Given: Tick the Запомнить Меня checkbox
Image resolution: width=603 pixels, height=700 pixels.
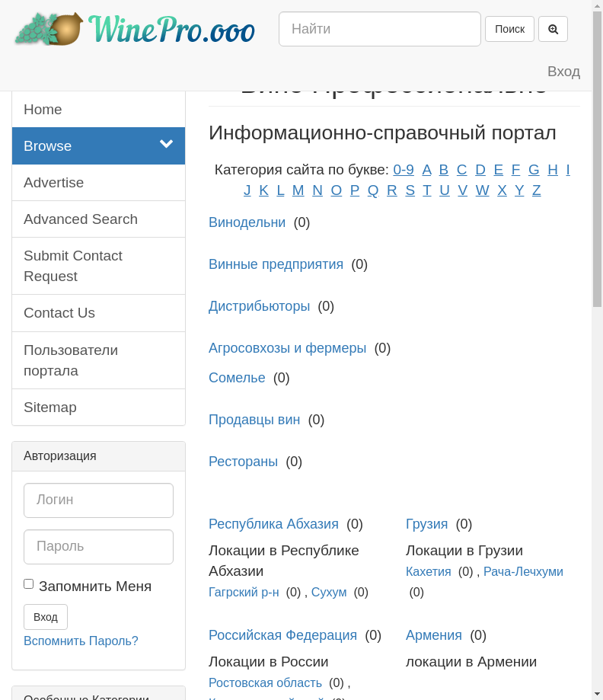Looking at the screenshot, I should pos(29,584).
